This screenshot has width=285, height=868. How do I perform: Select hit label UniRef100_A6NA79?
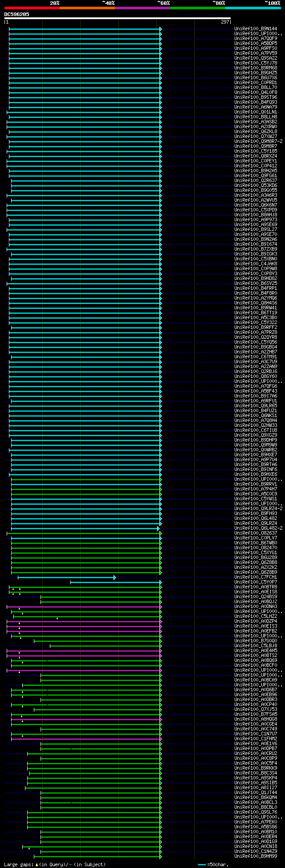click(x=256, y=107)
